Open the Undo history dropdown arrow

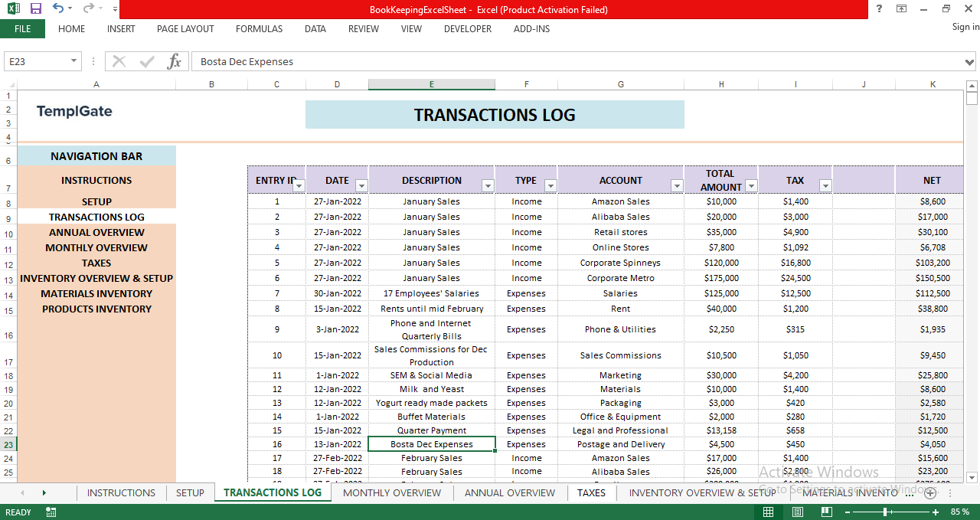coord(70,8)
